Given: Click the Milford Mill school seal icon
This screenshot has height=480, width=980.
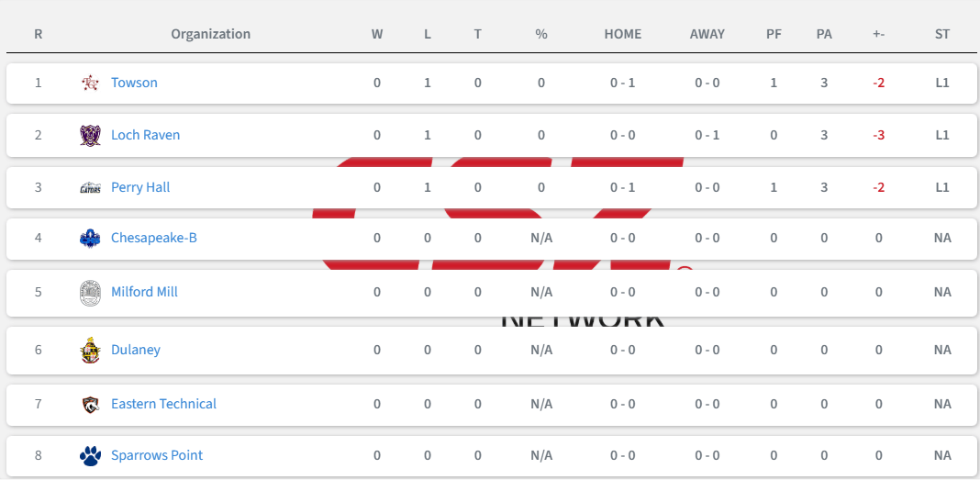Looking at the screenshot, I should tap(90, 293).
